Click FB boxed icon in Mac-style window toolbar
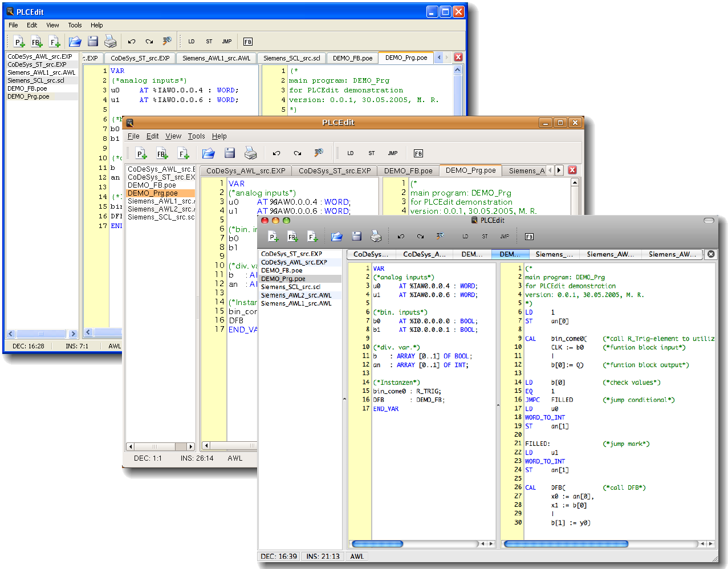This screenshot has height=569, width=728. tap(529, 237)
